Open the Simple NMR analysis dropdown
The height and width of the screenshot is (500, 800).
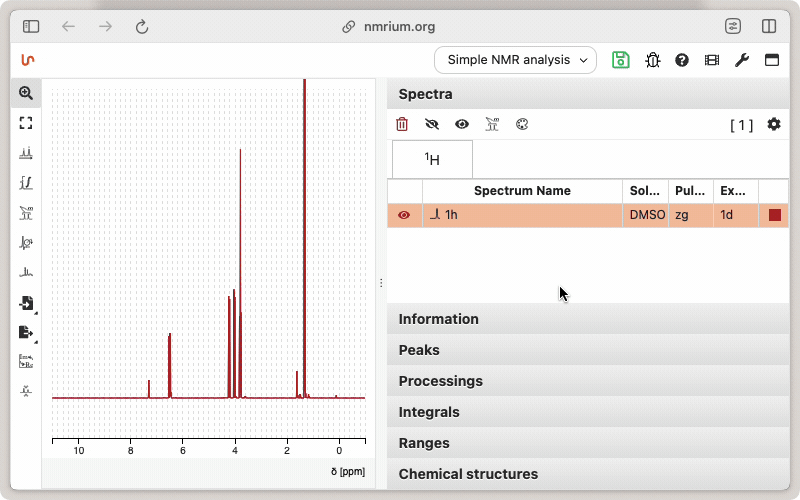515,60
